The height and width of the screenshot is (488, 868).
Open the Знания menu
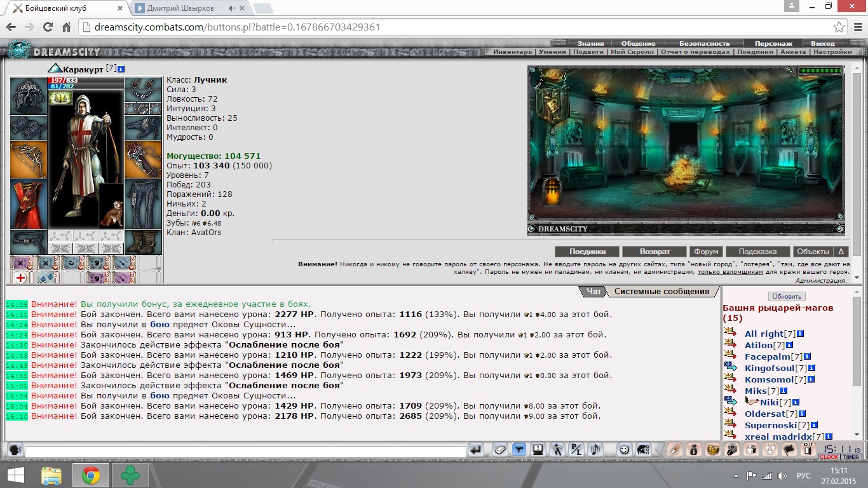coord(590,44)
